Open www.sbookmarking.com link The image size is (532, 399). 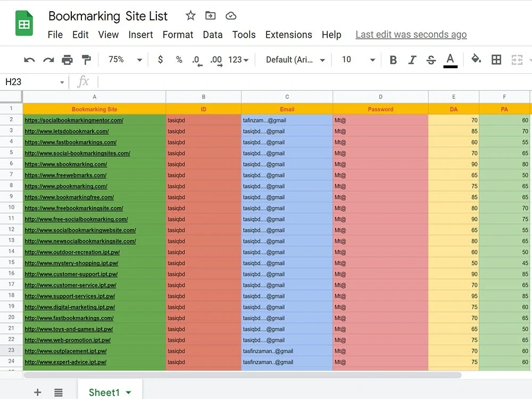point(65,164)
